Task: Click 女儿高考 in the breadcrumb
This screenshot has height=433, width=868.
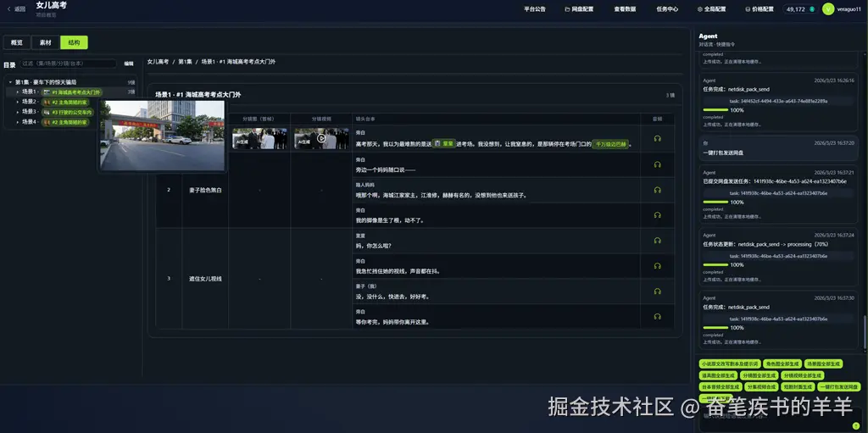Action: (x=158, y=62)
